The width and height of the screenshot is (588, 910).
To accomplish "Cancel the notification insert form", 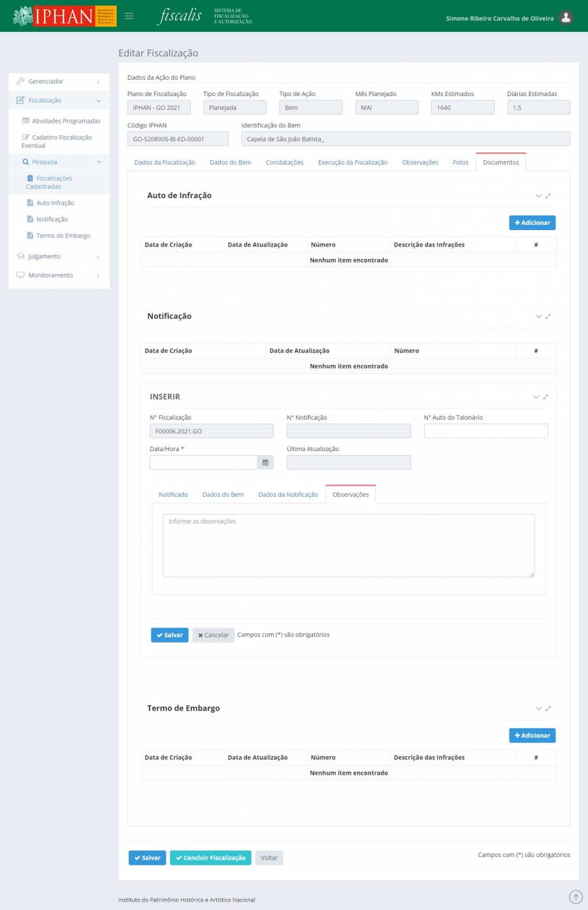I will (x=213, y=635).
